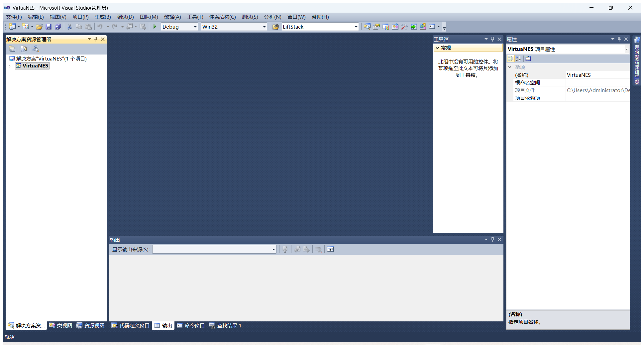Toggle auto-hide pin on Toolbox panel
644x345 pixels.
492,39
